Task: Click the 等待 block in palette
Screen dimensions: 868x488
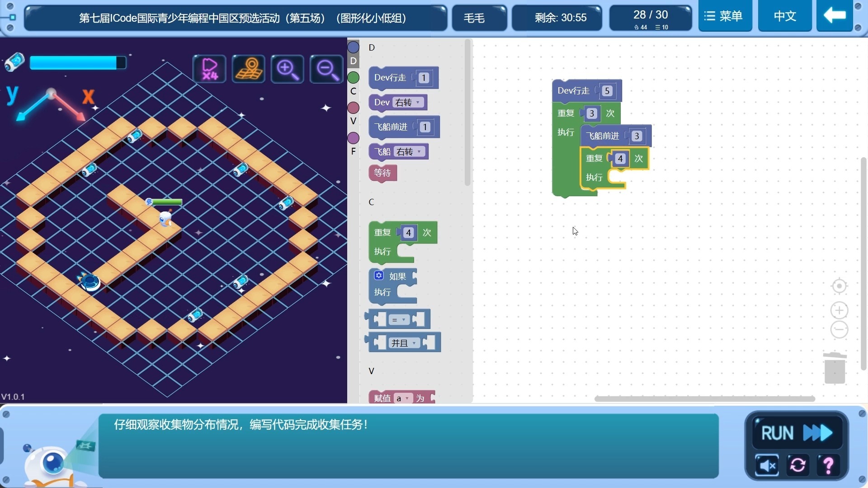Action: point(382,173)
